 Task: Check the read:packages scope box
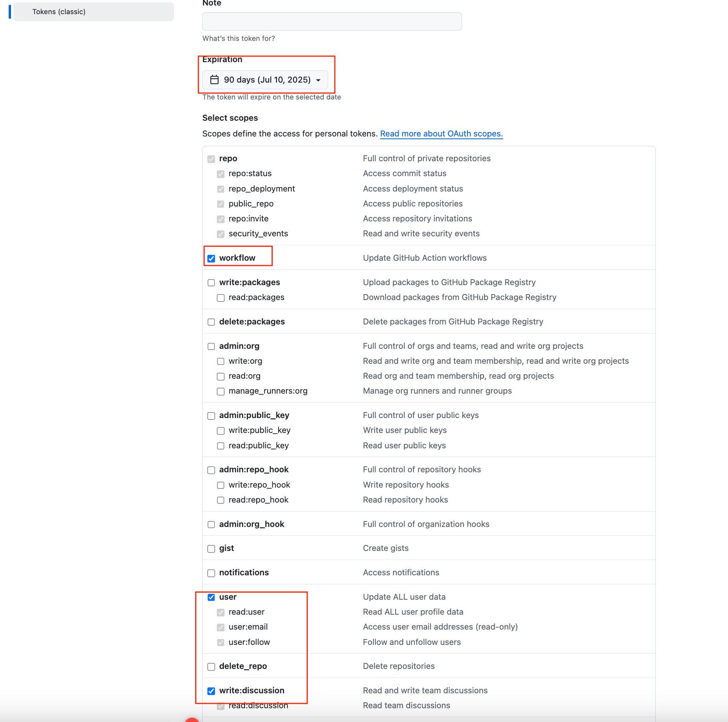coord(221,298)
